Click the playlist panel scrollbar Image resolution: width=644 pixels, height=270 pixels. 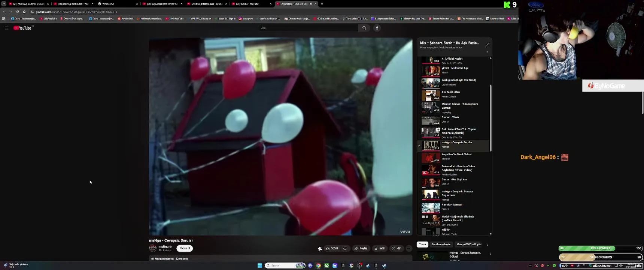point(490,118)
